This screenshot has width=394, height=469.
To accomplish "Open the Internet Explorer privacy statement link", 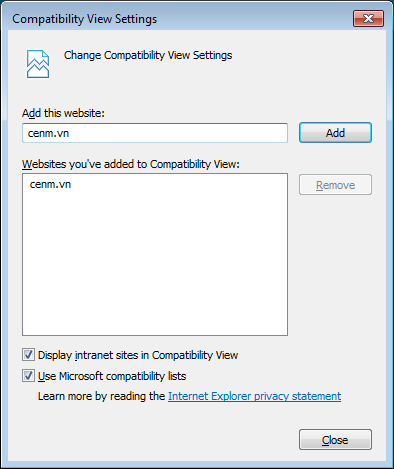I will (254, 396).
